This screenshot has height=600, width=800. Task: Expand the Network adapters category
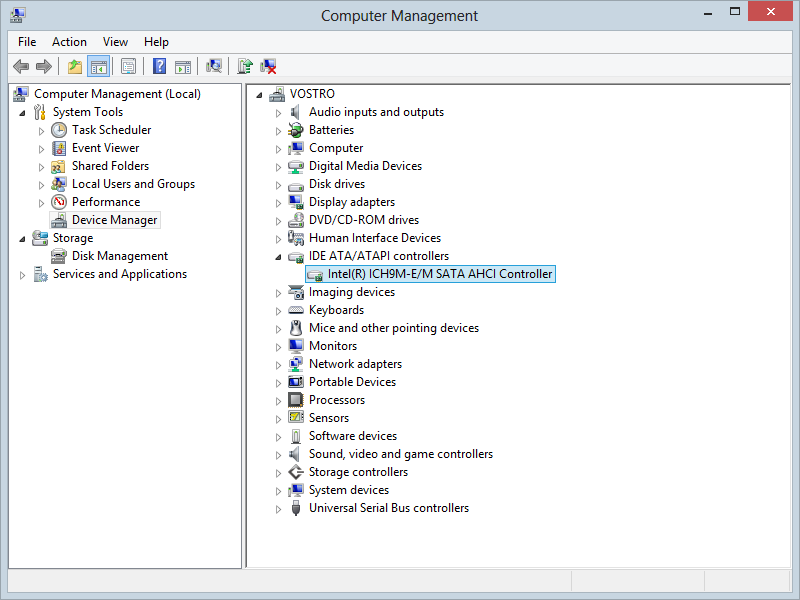pyautogui.click(x=278, y=365)
